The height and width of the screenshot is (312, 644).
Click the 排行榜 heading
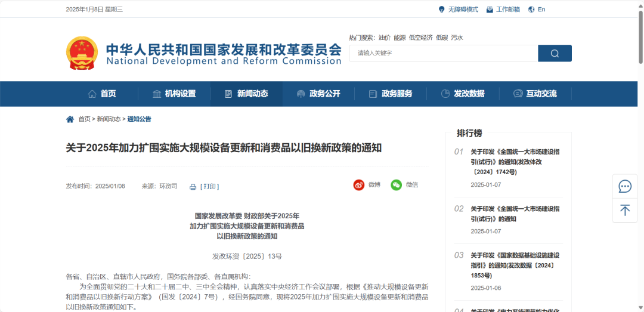(x=469, y=133)
